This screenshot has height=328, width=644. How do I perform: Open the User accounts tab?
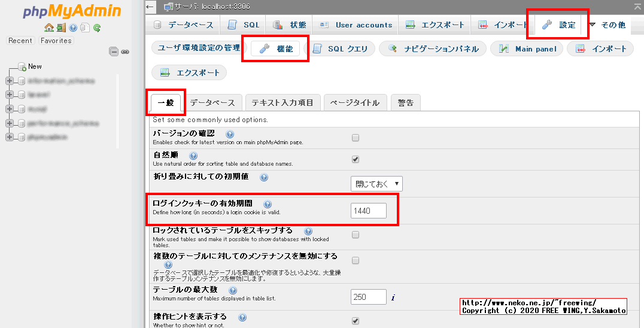[356, 25]
